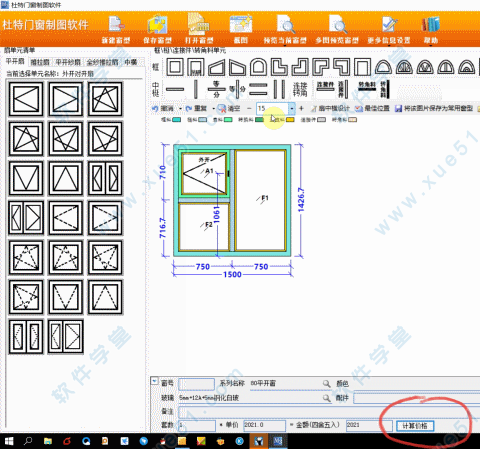The height and width of the screenshot is (449, 481).
Task: Select the L-shaped frame icon
Action: (x=279, y=67)
